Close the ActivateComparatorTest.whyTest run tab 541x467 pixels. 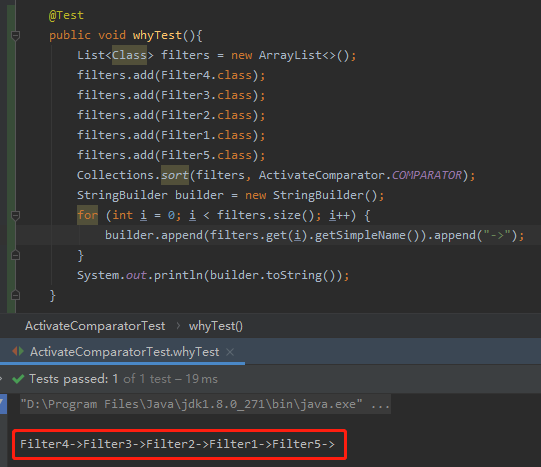point(230,352)
